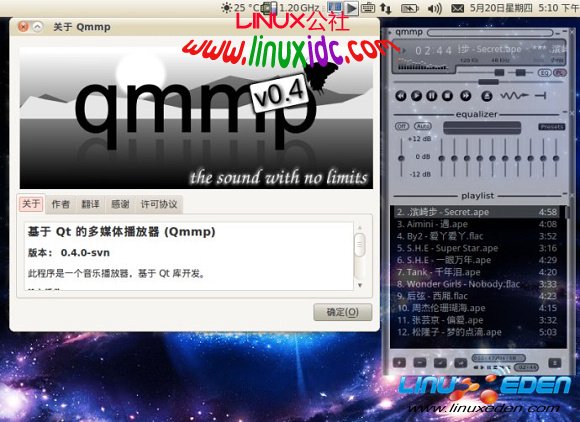The width and height of the screenshot is (580, 422).
Task: Click elapsed time display 02:44 in qmmp
Action: click(433, 50)
